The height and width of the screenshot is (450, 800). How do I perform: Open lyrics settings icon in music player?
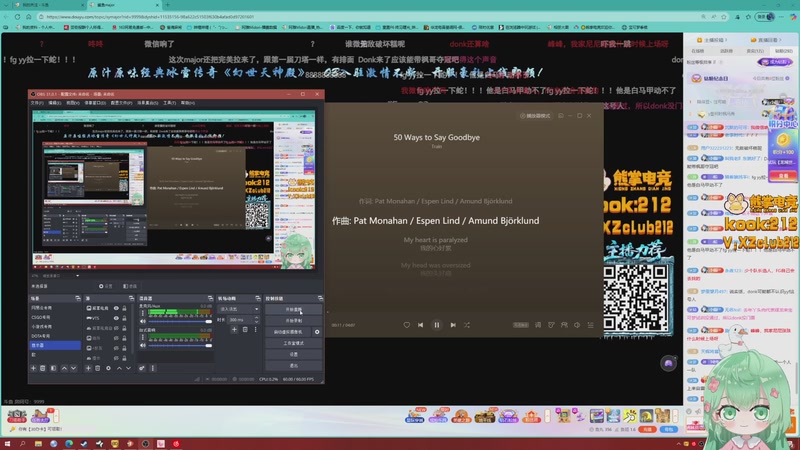click(538, 325)
